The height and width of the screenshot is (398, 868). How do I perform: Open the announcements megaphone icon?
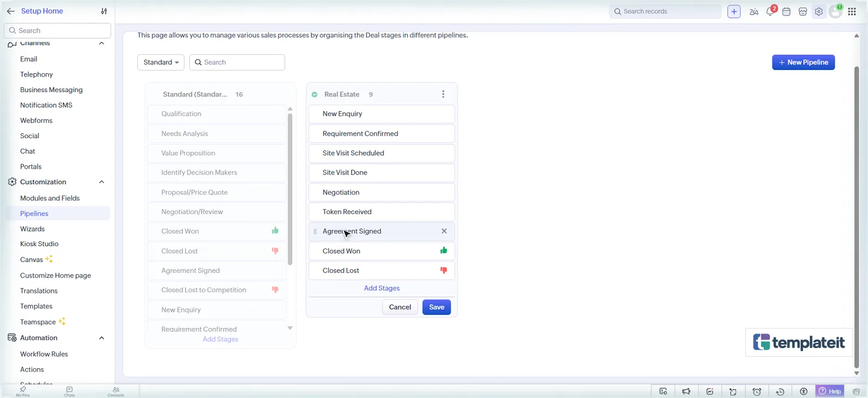pos(686,391)
